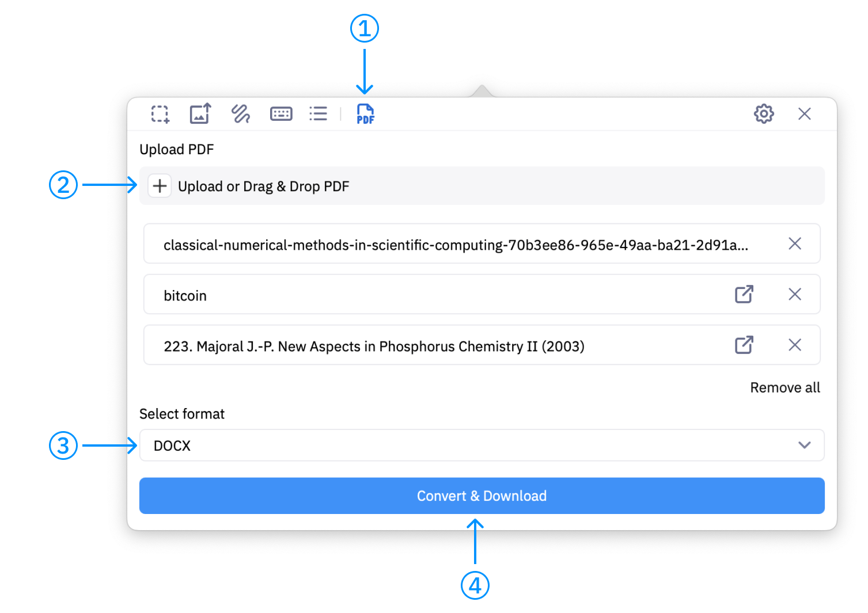Click the format dropdown chevron arrow

(804, 445)
